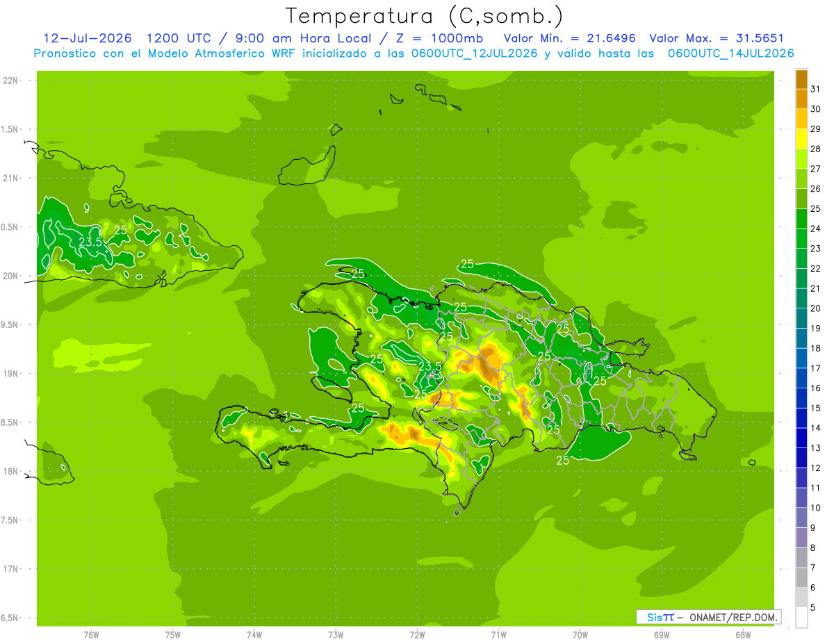Screen dimensions: 834x644
Task: Click the '21N' latitude axis label
Action: coord(10,178)
